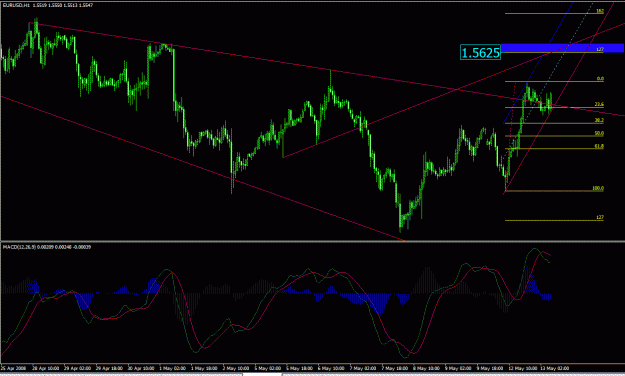Click the 127 label inside the blue zone
Screen dimensions: 625x376
pos(600,49)
